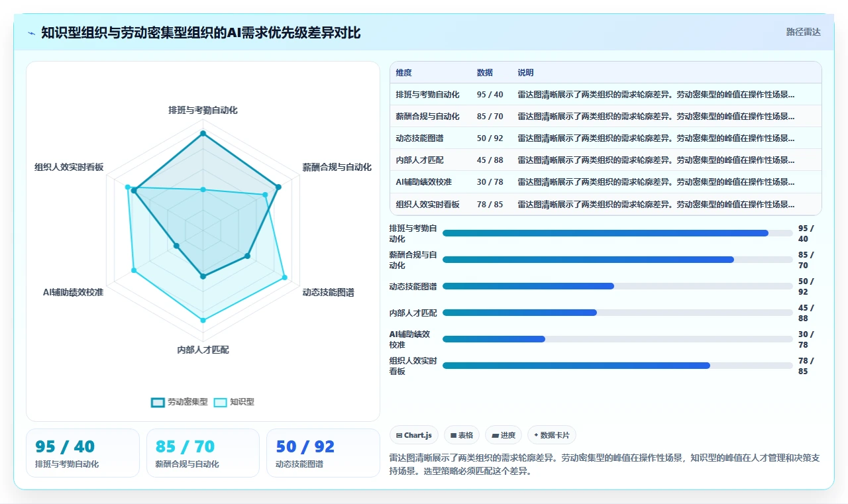Click the pulse icon beside the title
This screenshot has width=848, height=504.
pyautogui.click(x=31, y=33)
